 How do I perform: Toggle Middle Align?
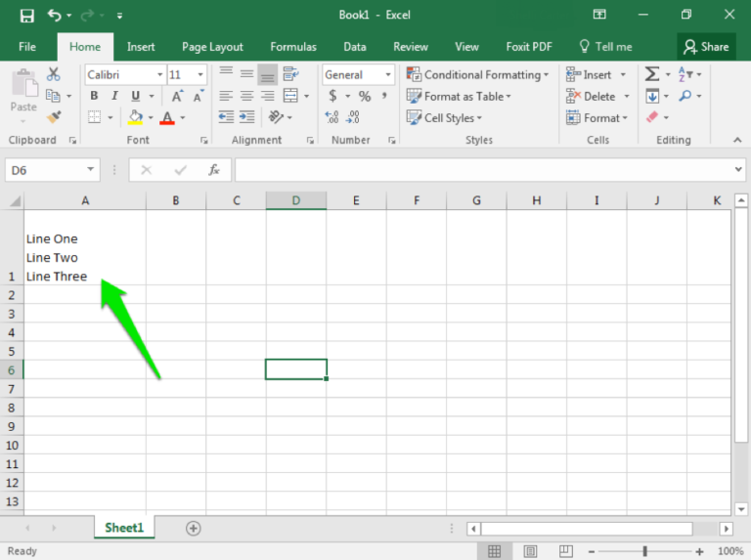tap(246, 73)
